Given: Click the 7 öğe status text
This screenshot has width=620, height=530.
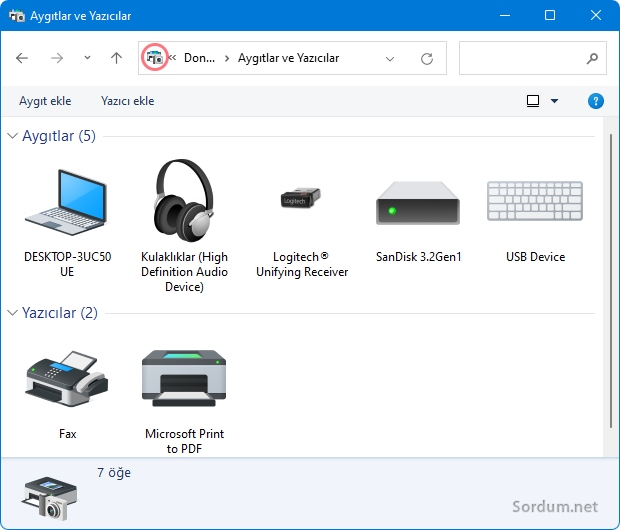Looking at the screenshot, I should pos(114,473).
